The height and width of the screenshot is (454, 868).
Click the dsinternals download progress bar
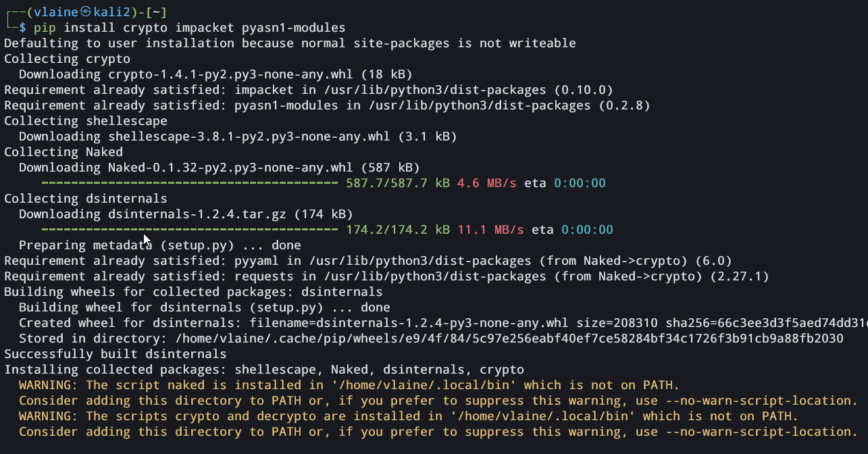tap(190, 230)
